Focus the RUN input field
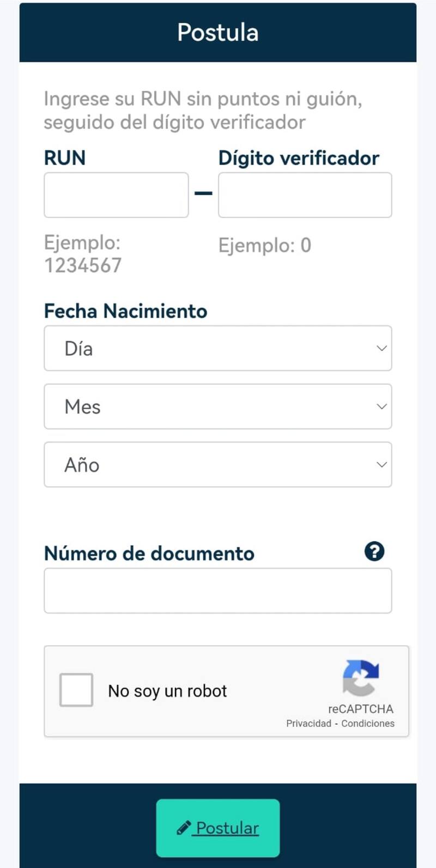Image resolution: width=436 pixels, height=868 pixels. (116, 195)
